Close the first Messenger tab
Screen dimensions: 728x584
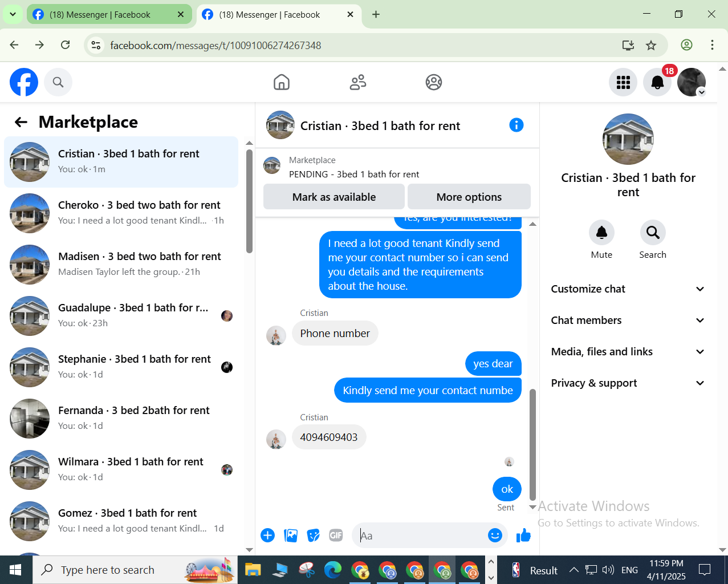pos(181,15)
